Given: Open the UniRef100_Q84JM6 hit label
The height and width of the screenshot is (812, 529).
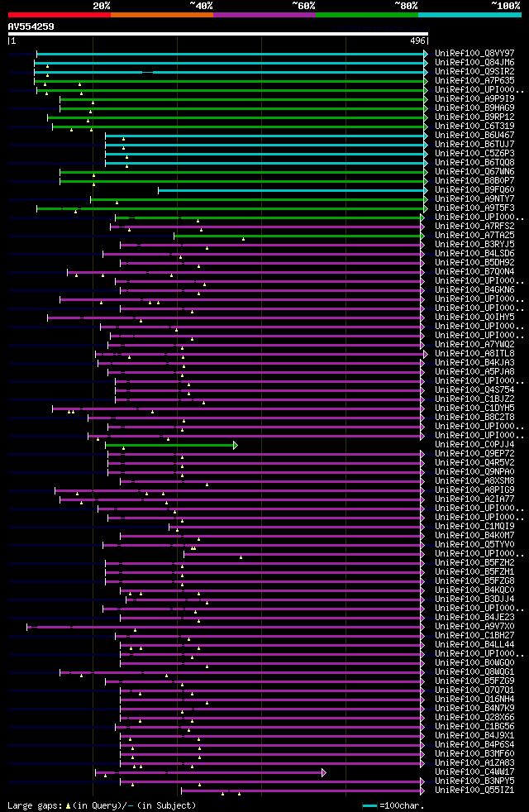Looking at the screenshot, I should (x=474, y=63).
